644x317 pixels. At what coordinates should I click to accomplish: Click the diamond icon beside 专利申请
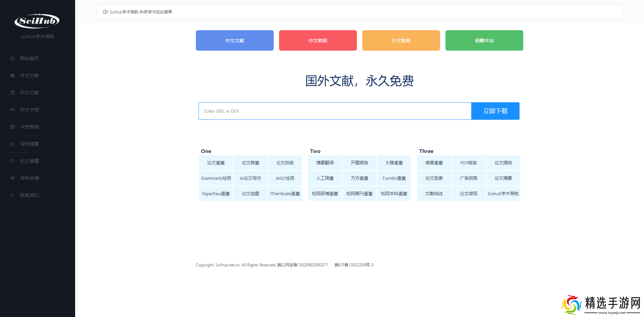tap(12, 178)
